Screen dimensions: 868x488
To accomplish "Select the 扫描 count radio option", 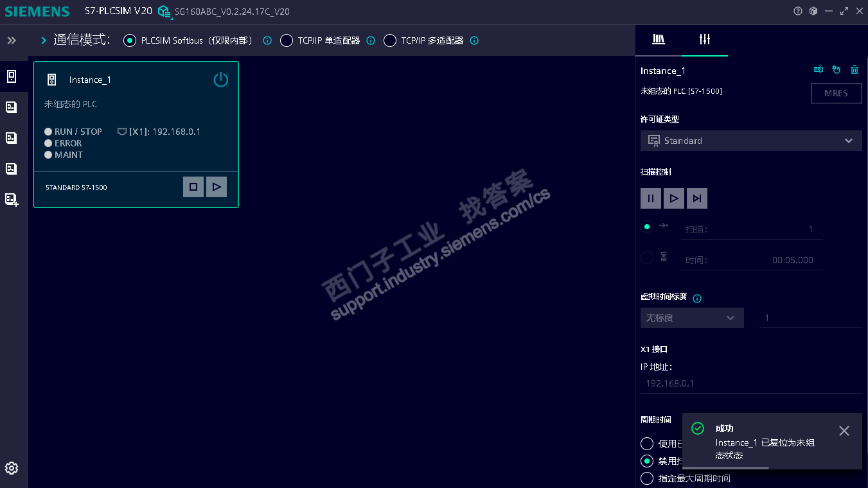I will pos(647,227).
